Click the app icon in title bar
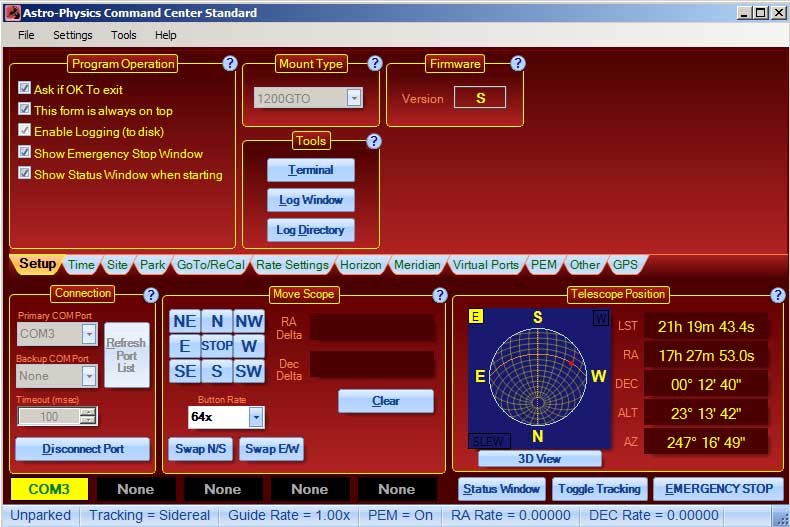This screenshot has width=790, height=527. click(13, 13)
